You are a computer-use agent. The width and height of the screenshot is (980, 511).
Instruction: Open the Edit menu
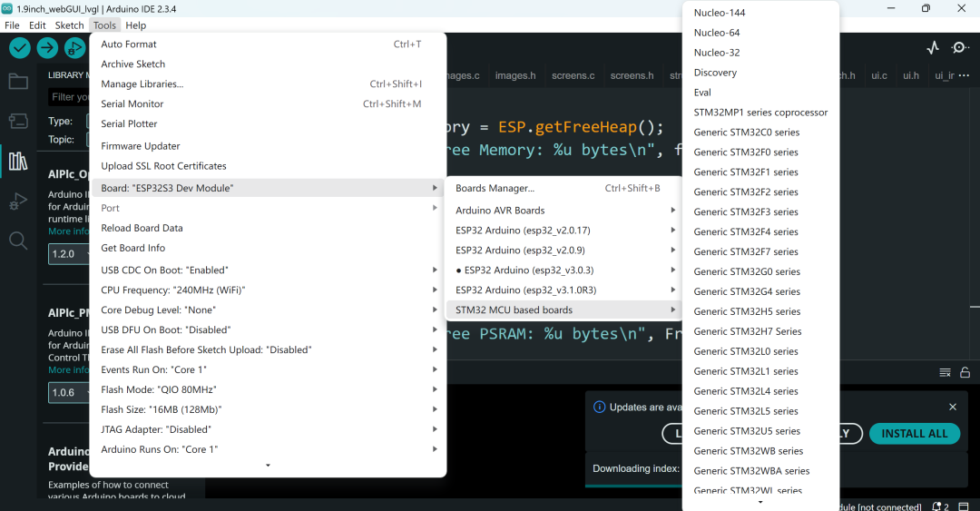(x=37, y=25)
